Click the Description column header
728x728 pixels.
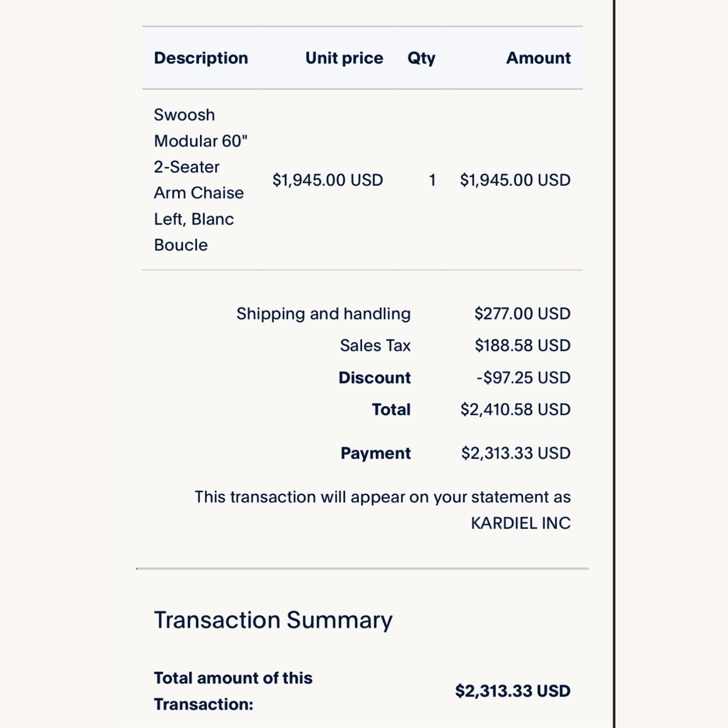coord(201,58)
